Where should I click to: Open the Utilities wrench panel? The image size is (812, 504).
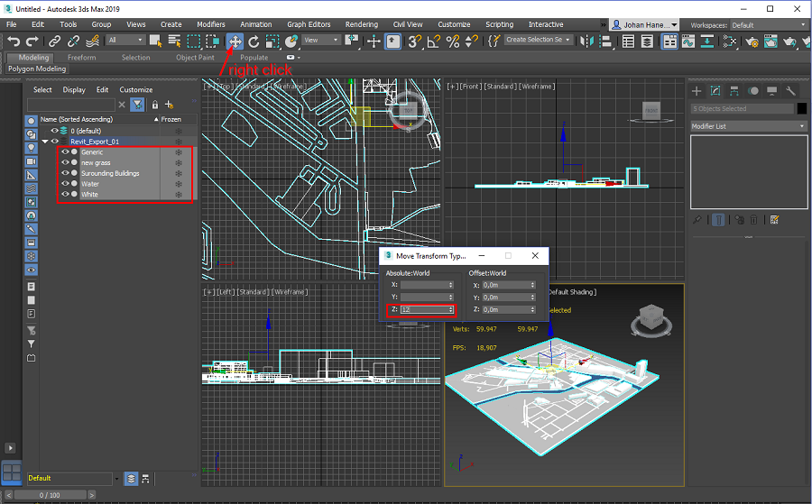(x=791, y=90)
